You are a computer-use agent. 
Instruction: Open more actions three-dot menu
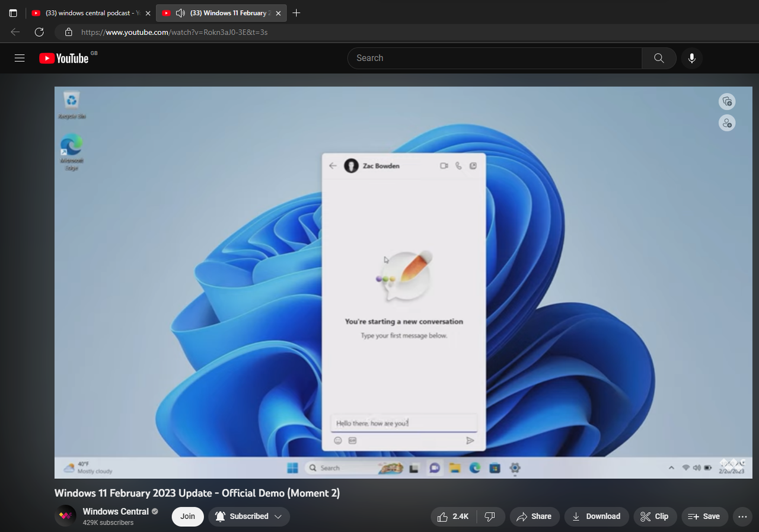click(742, 517)
